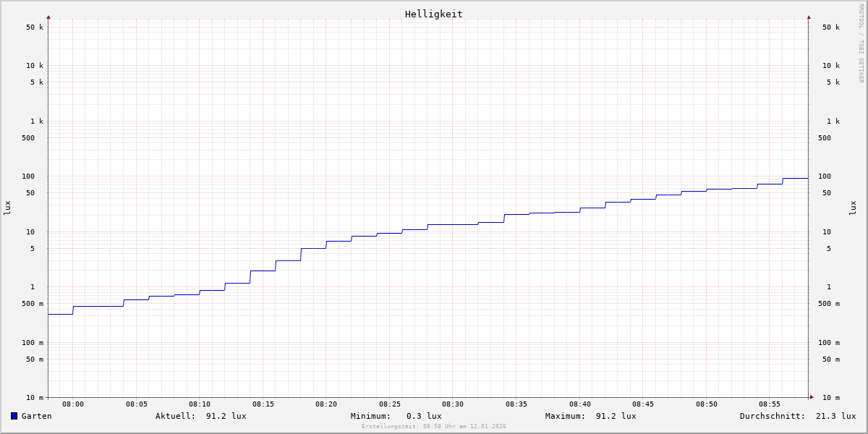This screenshot has width=868, height=434.
Task: Click the red arrow ending the time axis
Action: pyautogui.click(x=812, y=397)
